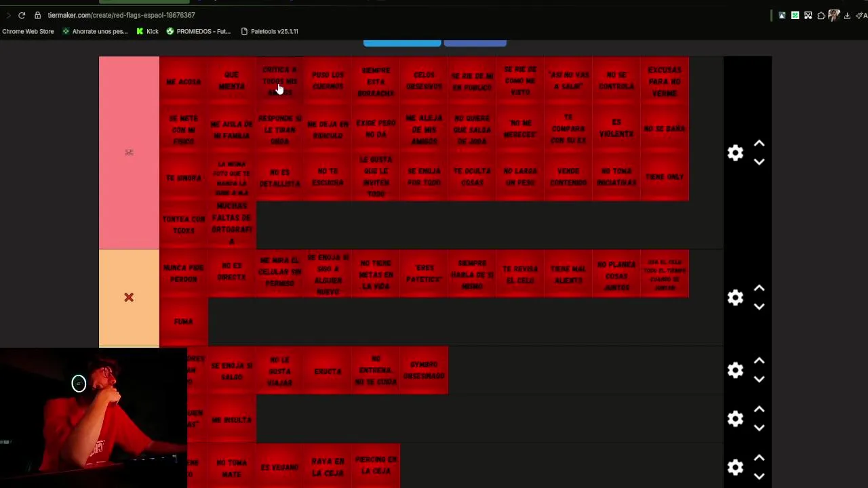Move the orange X tier down
The width and height of the screenshot is (868, 488).
[x=759, y=307]
